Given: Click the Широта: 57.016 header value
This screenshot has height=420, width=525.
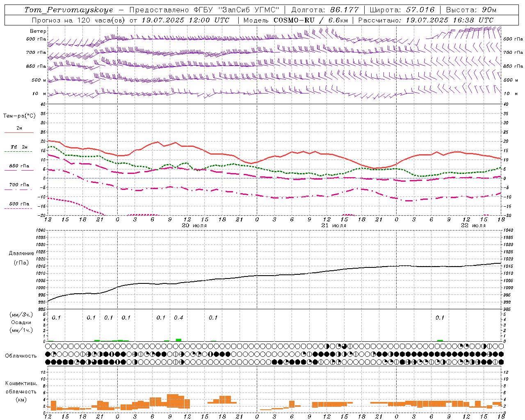Looking at the screenshot, I should point(402,9).
